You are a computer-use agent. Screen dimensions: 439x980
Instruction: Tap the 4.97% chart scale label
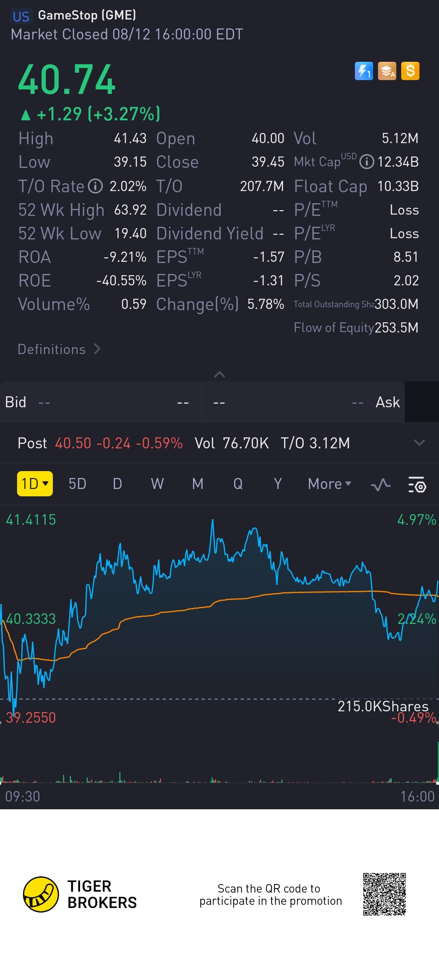pos(417,520)
